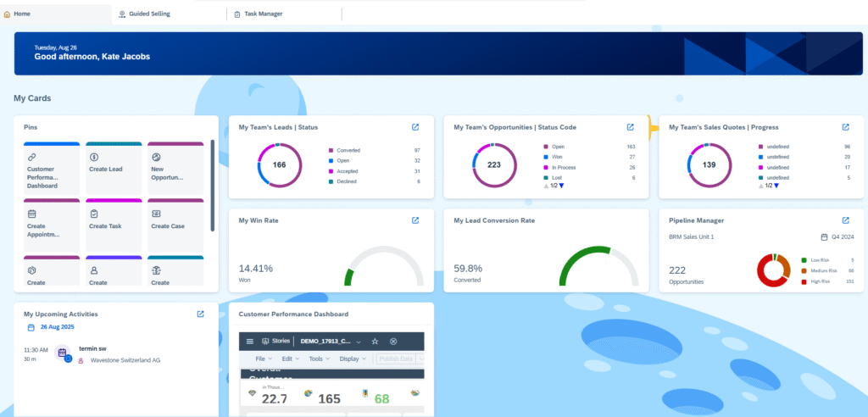Click the Home house icon
The image size is (868, 417).
[x=7, y=14]
